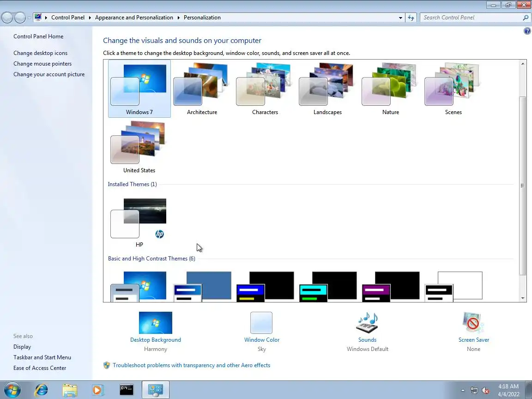This screenshot has width=532, height=399.
Task: Open the Screen Saver settings icon
Action: [473, 323]
